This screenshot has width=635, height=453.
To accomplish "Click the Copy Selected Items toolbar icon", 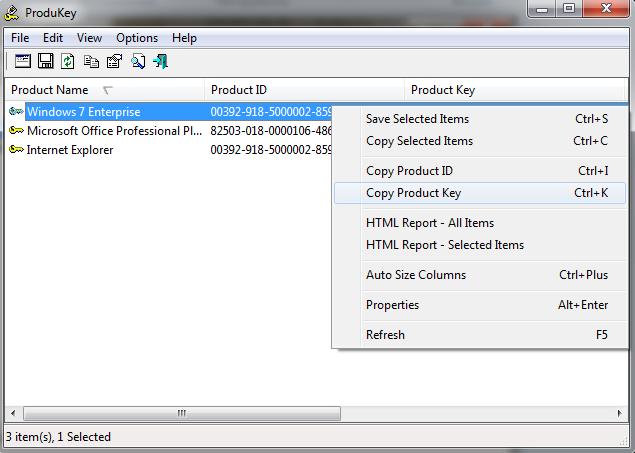I will (x=91, y=61).
